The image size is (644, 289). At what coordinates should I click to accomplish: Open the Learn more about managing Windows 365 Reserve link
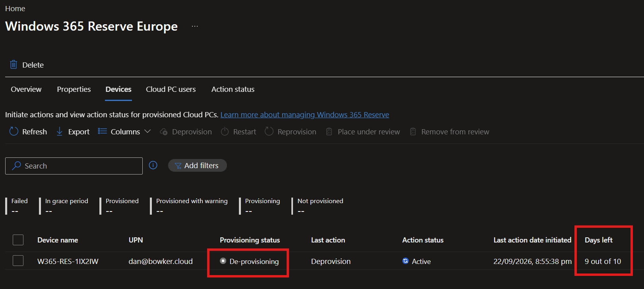(305, 114)
